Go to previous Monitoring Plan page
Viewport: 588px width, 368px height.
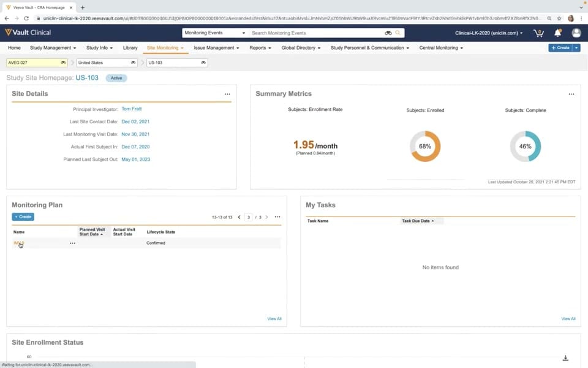tap(239, 217)
